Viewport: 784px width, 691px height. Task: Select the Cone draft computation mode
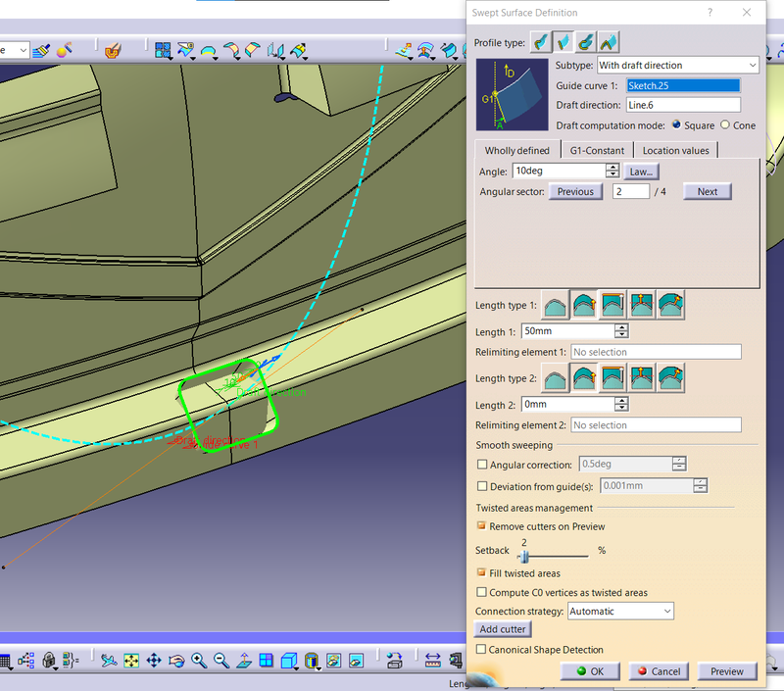725,125
